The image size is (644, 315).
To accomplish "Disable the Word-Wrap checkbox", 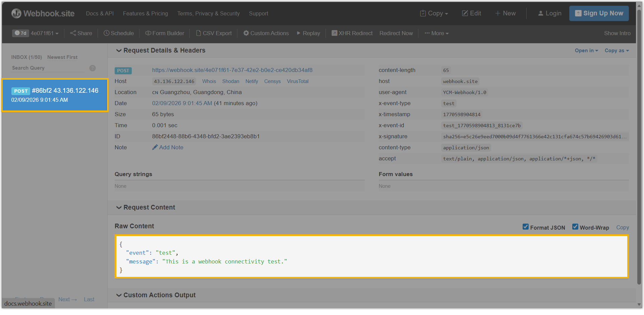I will click(x=575, y=227).
